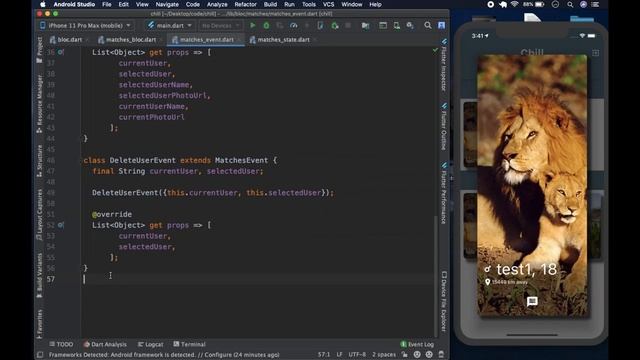Click the override gutter icon on line 36
The height and width of the screenshot is (360, 640).
[61, 52]
